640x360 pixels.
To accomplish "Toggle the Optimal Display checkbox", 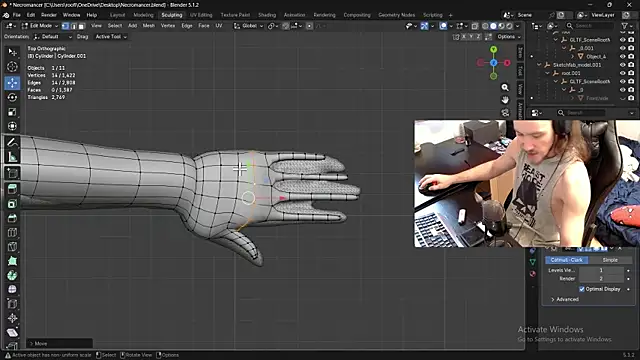I will 582,289.
